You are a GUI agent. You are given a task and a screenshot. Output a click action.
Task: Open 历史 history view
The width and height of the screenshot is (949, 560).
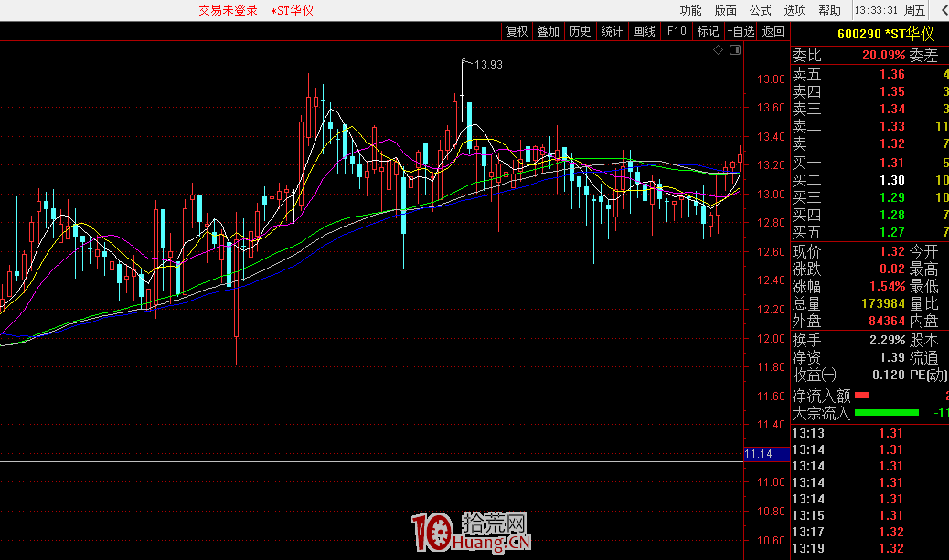click(580, 31)
